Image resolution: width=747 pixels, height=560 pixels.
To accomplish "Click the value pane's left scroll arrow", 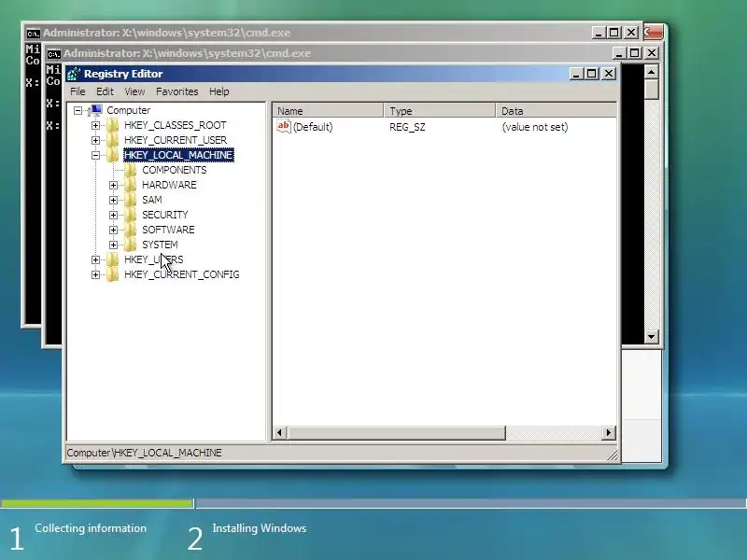I will pyautogui.click(x=279, y=433).
